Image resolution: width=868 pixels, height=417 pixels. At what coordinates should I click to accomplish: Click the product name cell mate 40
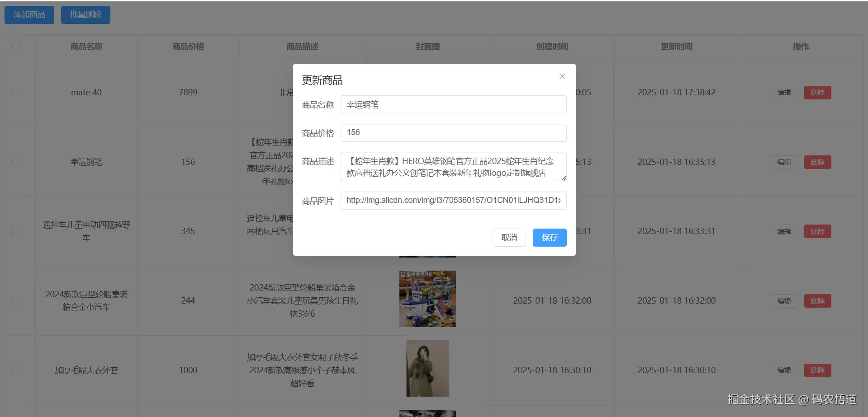(86, 92)
